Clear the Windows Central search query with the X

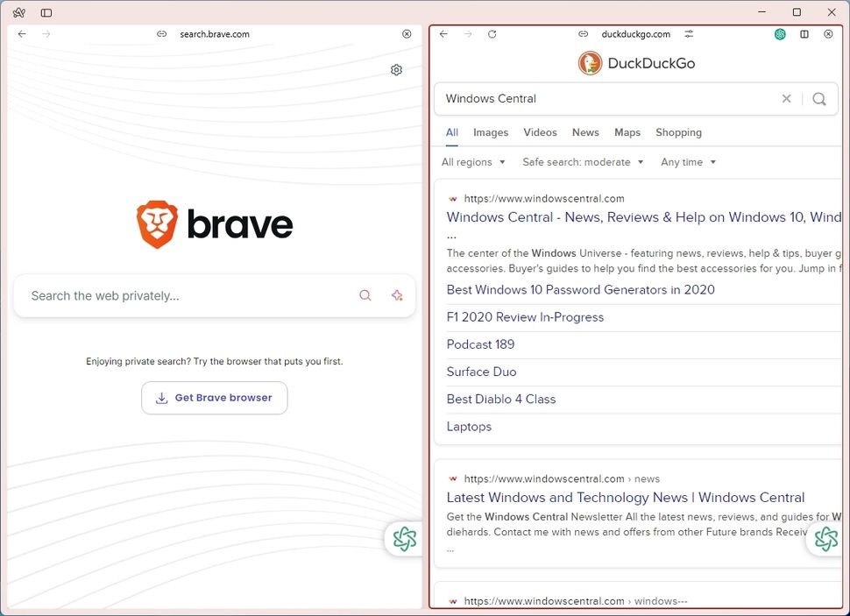pos(786,99)
